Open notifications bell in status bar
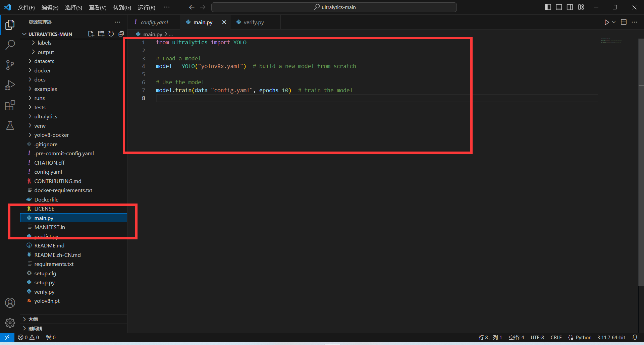The image size is (644, 345). (x=635, y=337)
